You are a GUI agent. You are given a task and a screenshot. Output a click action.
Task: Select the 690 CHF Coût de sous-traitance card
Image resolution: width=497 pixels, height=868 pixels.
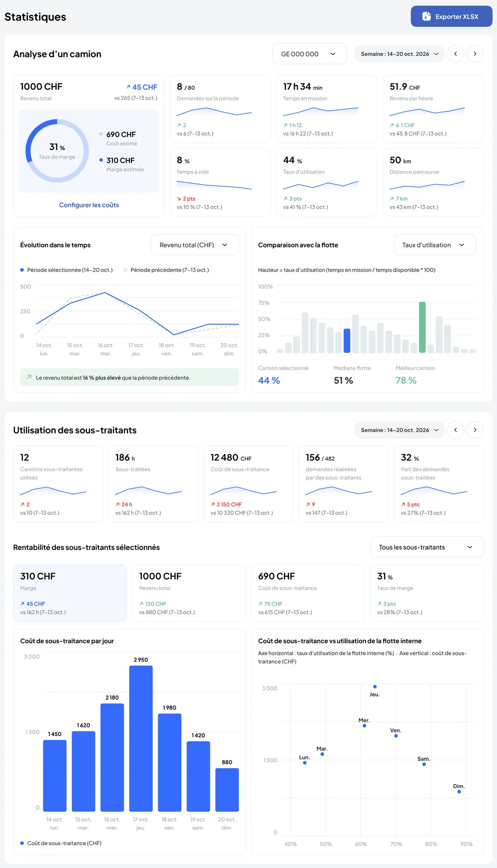308,593
